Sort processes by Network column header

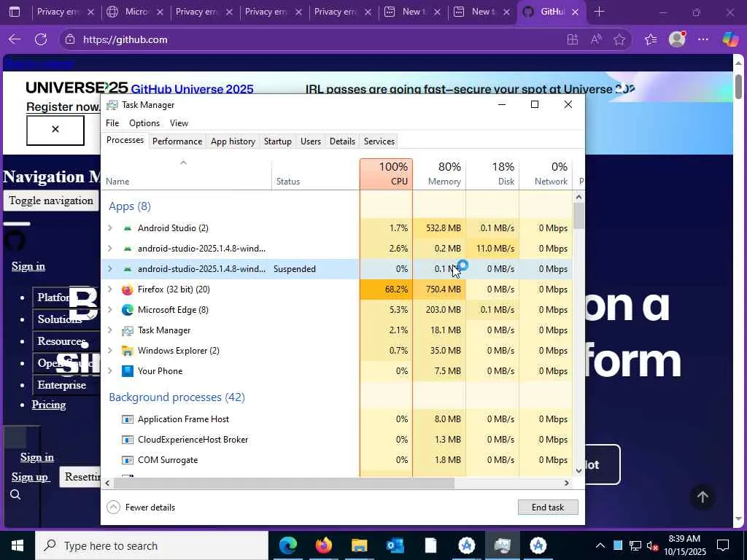[x=546, y=174]
